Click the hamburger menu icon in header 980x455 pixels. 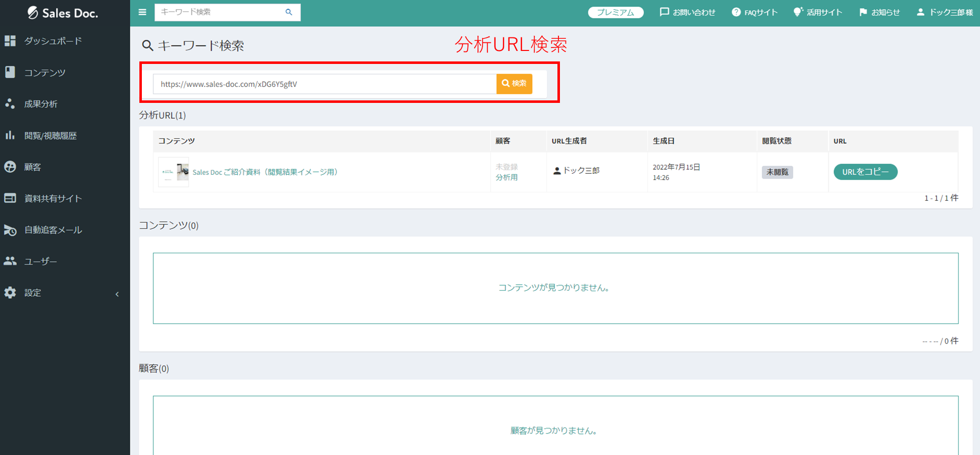coord(142,12)
